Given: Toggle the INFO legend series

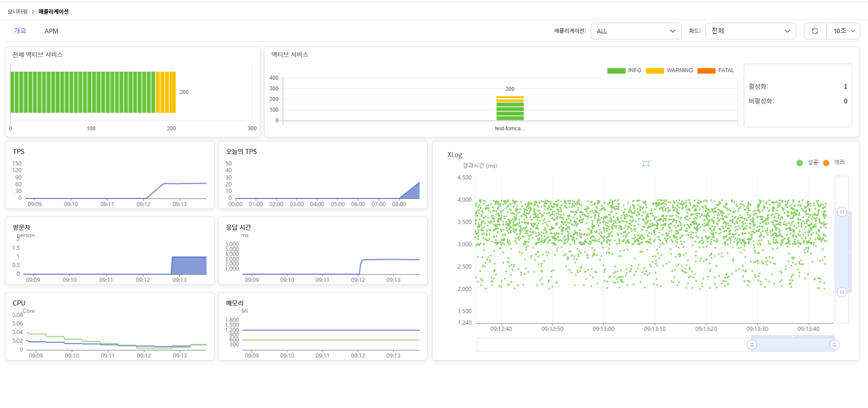Looking at the screenshot, I should (x=624, y=71).
